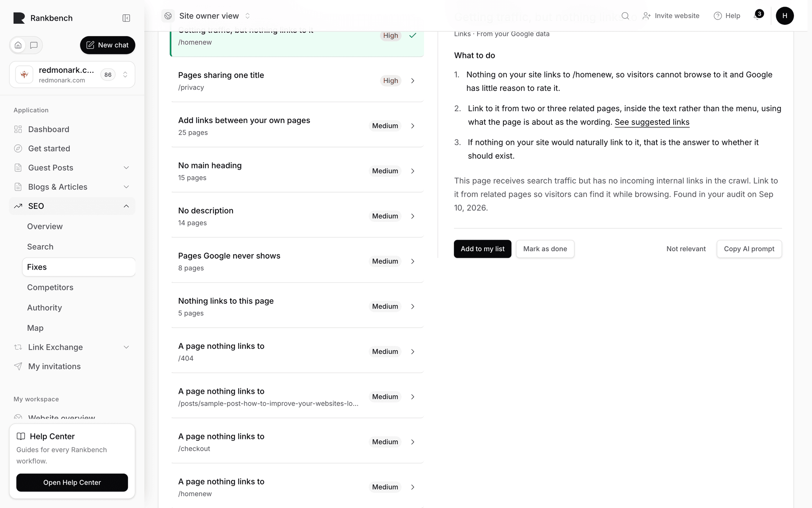Click the My invitations paper-plane icon
Screen dimensions: 812x508
(x=18, y=366)
